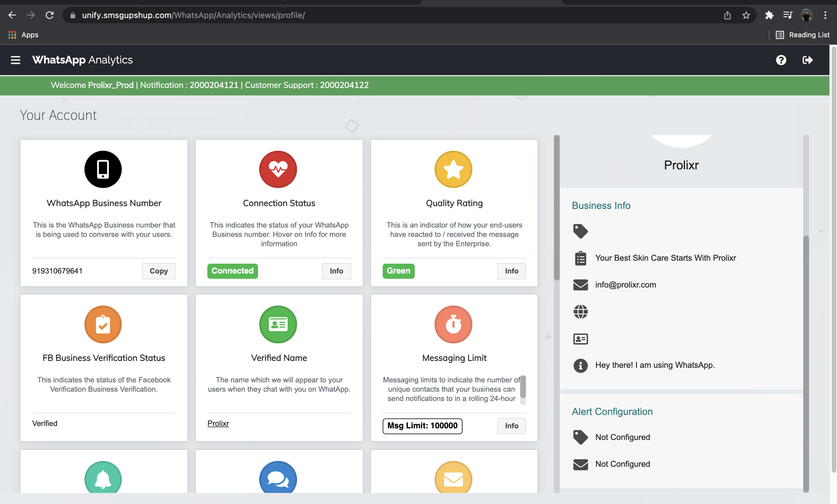Click the envelope icon under Alert Configuration
Screen dimensions: 837x504
(580, 464)
